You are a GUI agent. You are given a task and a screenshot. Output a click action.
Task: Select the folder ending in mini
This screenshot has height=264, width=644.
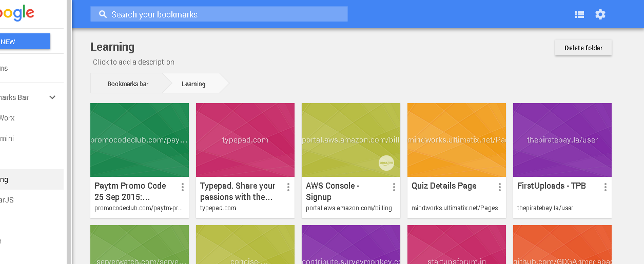pos(32,138)
